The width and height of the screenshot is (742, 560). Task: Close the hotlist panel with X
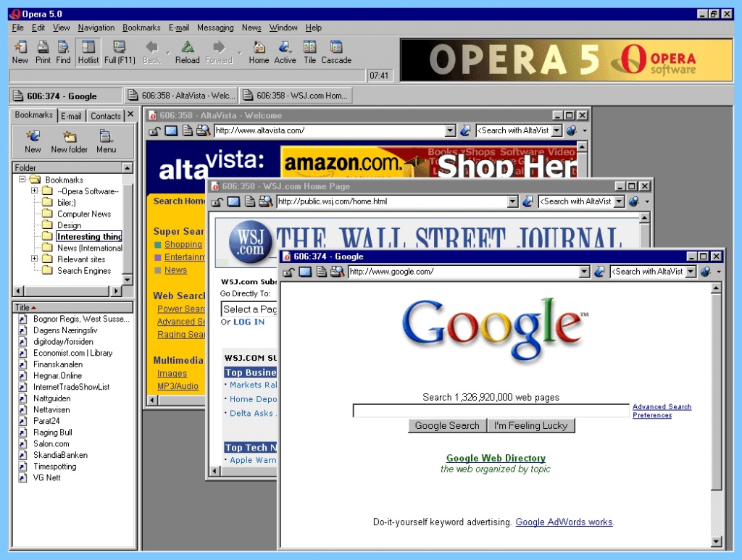click(x=130, y=114)
